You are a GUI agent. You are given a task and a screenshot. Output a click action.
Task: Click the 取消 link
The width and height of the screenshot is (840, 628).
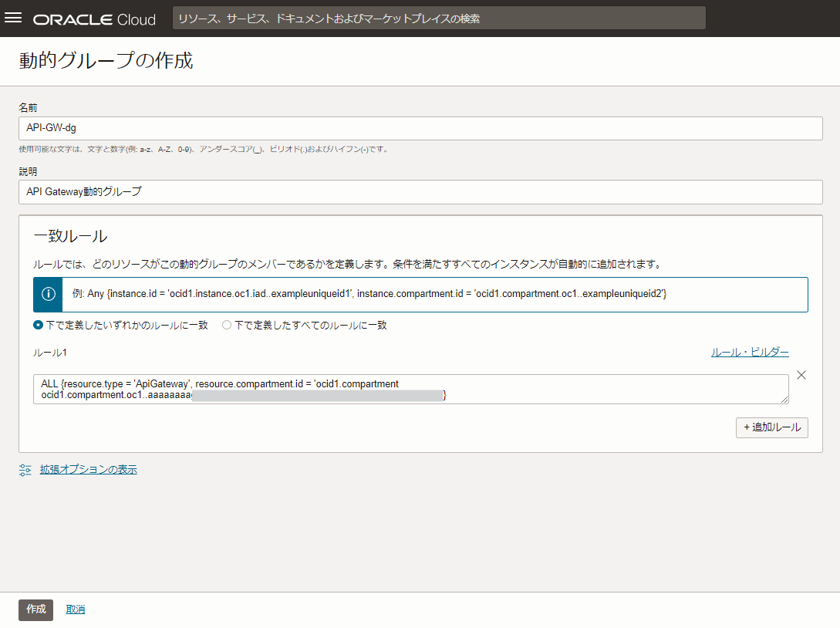click(x=75, y=609)
